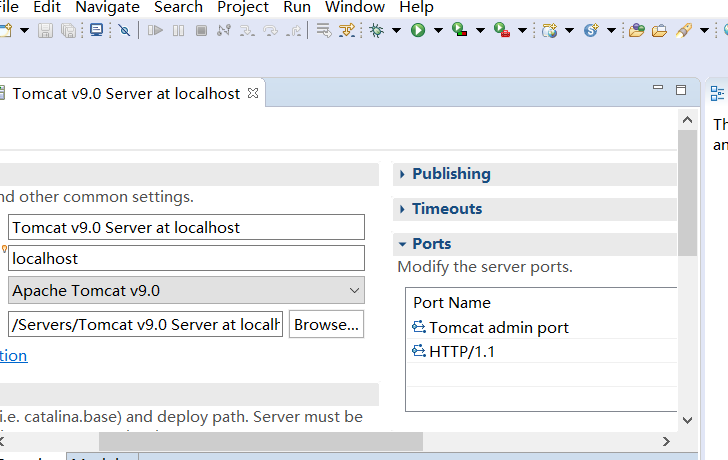This screenshot has height=460, width=728.
Task: Click the Coverage run icon
Action: tap(459, 30)
